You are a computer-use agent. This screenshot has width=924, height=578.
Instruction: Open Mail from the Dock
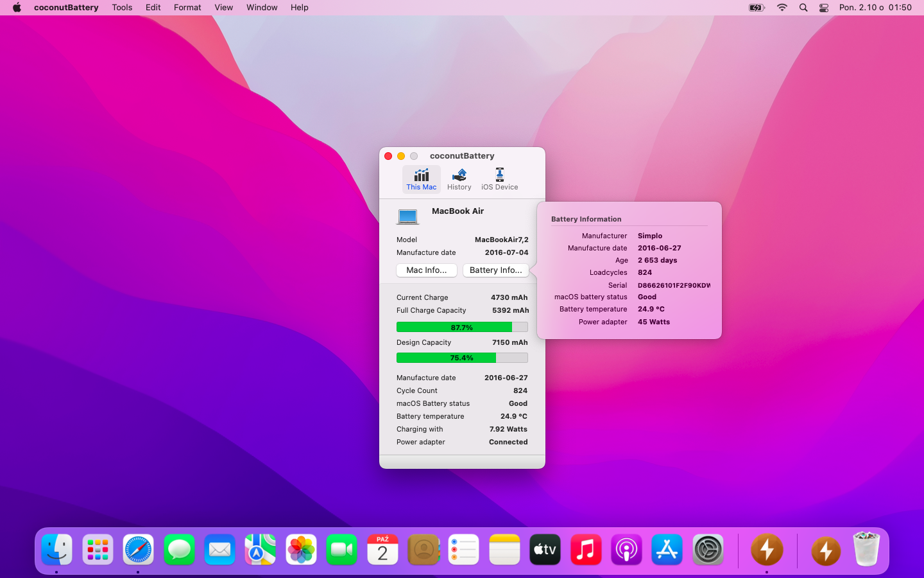pyautogui.click(x=220, y=550)
